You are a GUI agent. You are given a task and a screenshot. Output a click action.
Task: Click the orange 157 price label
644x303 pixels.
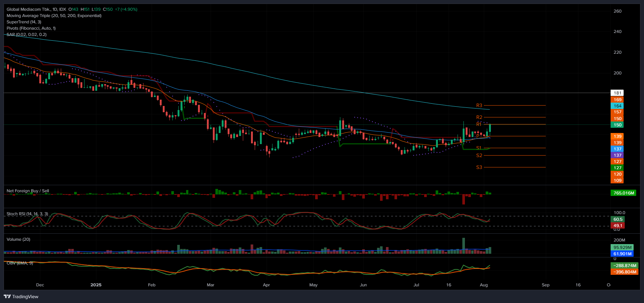[617, 112]
